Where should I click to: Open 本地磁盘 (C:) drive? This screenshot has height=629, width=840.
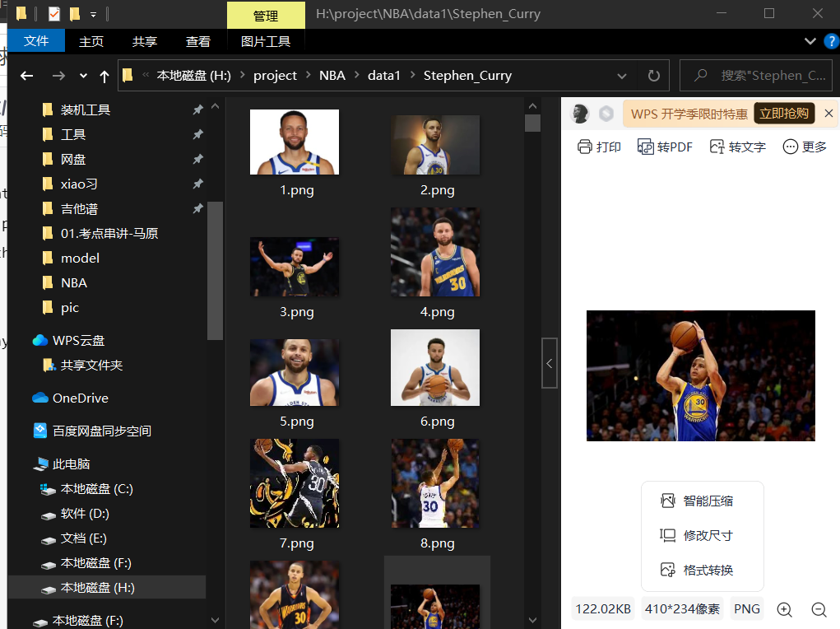coord(96,488)
